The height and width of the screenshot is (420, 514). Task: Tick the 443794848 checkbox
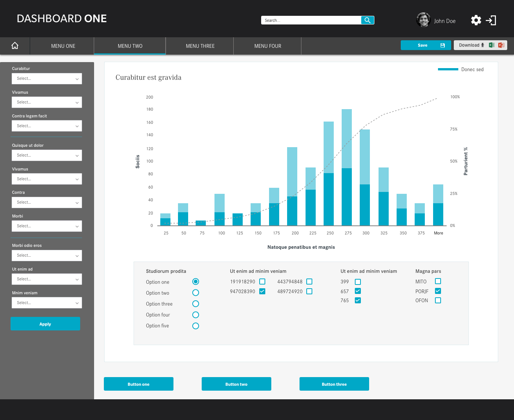(309, 282)
